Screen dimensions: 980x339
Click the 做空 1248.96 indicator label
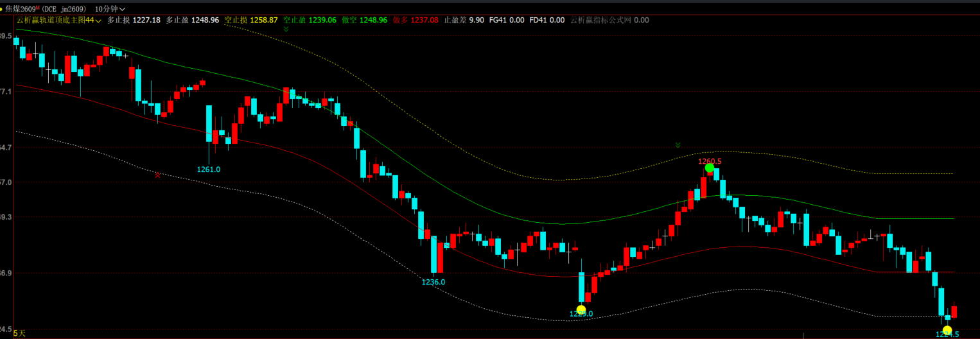[x=364, y=20]
